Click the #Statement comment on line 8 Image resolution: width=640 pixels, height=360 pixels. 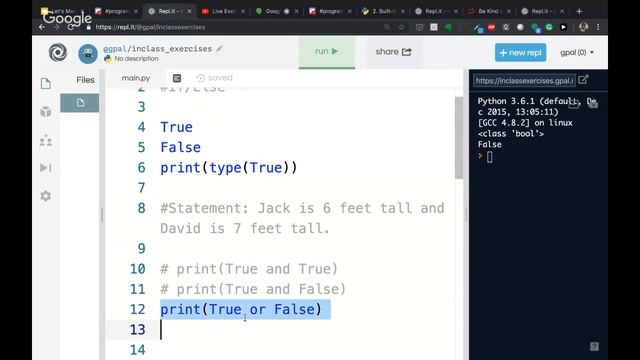pos(302,218)
